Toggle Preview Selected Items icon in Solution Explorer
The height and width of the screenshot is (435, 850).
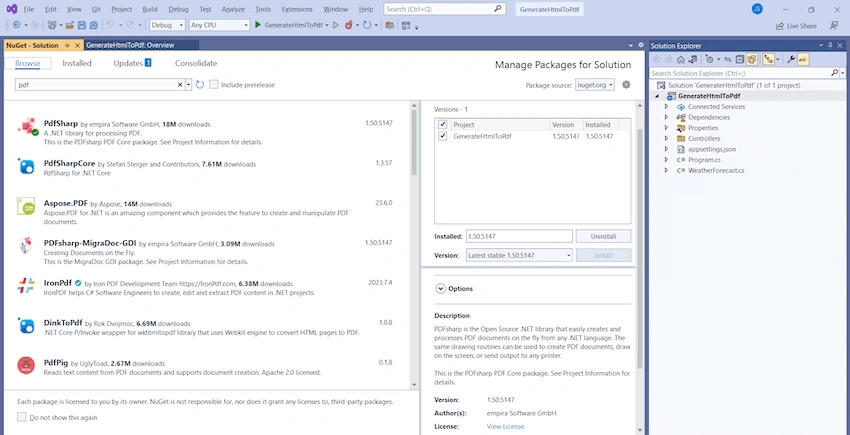(x=803, y=60)
